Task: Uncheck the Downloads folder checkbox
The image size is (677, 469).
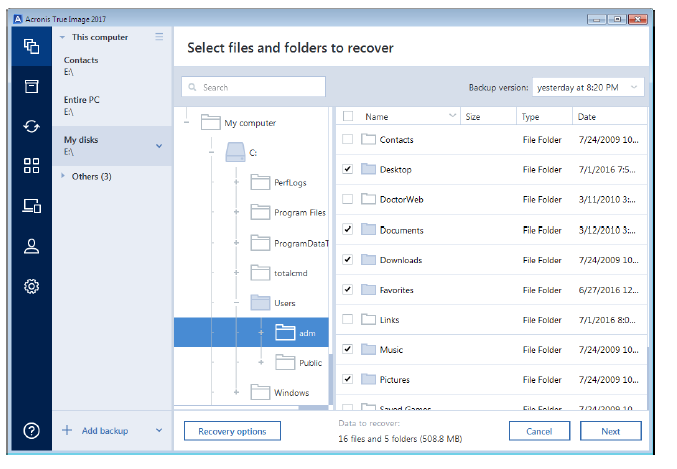Action: pos(348,259)
